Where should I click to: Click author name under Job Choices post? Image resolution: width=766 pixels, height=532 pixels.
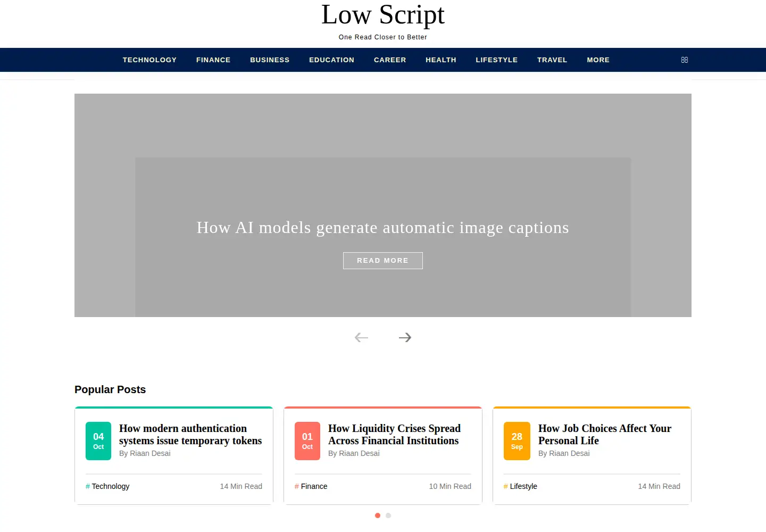click(x=564, y=453)
